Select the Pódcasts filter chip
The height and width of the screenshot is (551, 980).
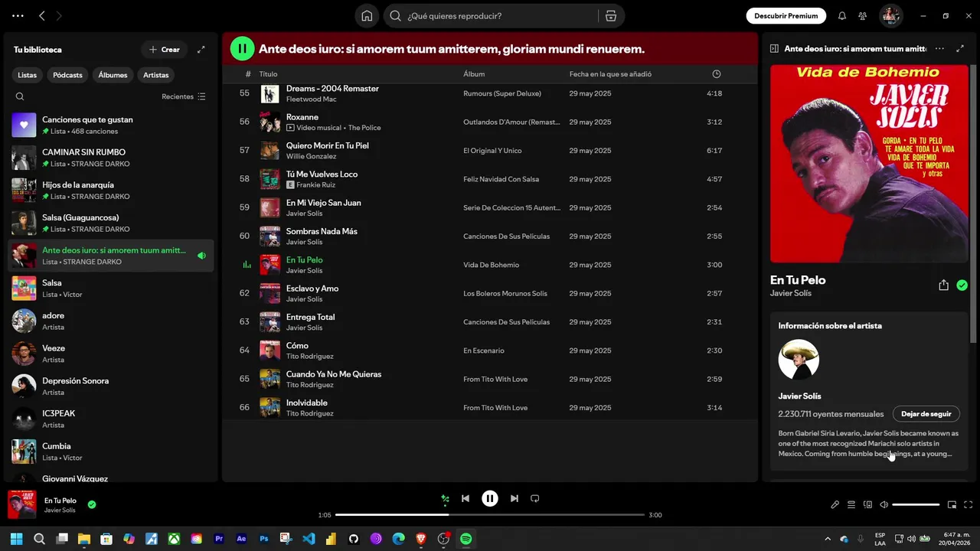click(67, 75)
